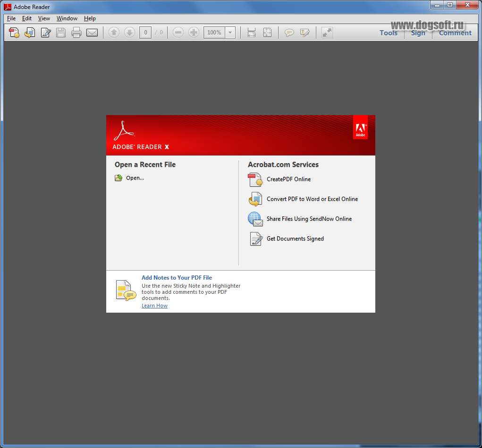Open the Edit menu
This screenshot has width=482, height=448.
[27, 18]
